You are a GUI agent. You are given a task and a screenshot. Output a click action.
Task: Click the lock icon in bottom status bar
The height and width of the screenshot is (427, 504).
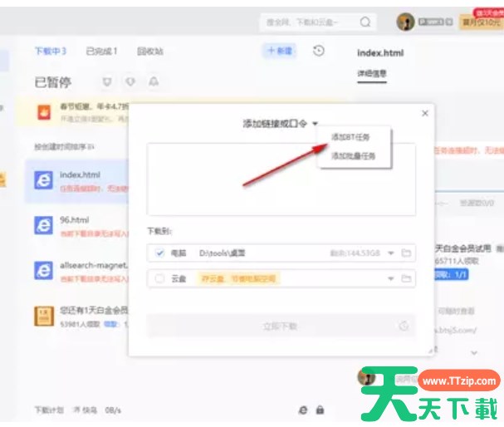point(321,410)
